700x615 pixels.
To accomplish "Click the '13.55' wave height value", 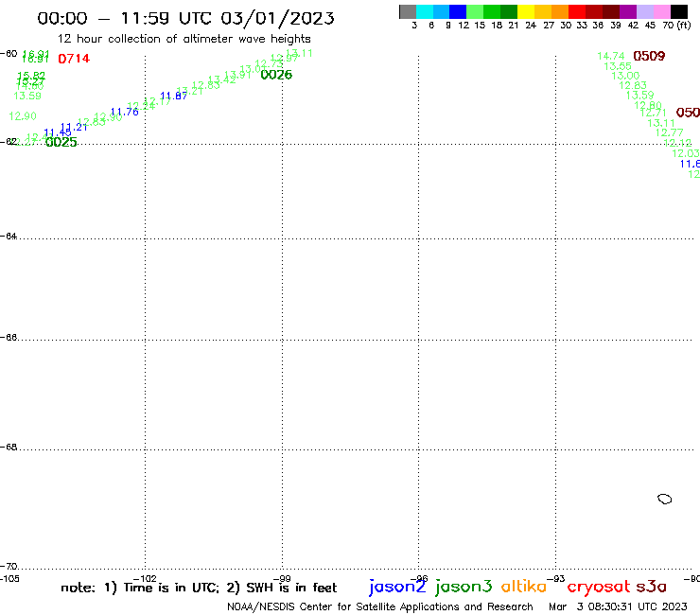I will coord(618,66).
